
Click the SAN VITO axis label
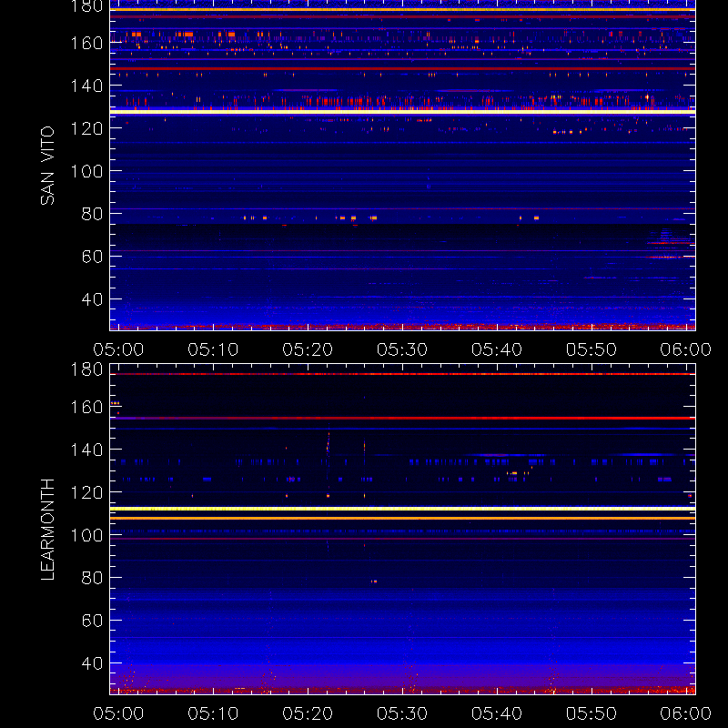tap(47, 166)
